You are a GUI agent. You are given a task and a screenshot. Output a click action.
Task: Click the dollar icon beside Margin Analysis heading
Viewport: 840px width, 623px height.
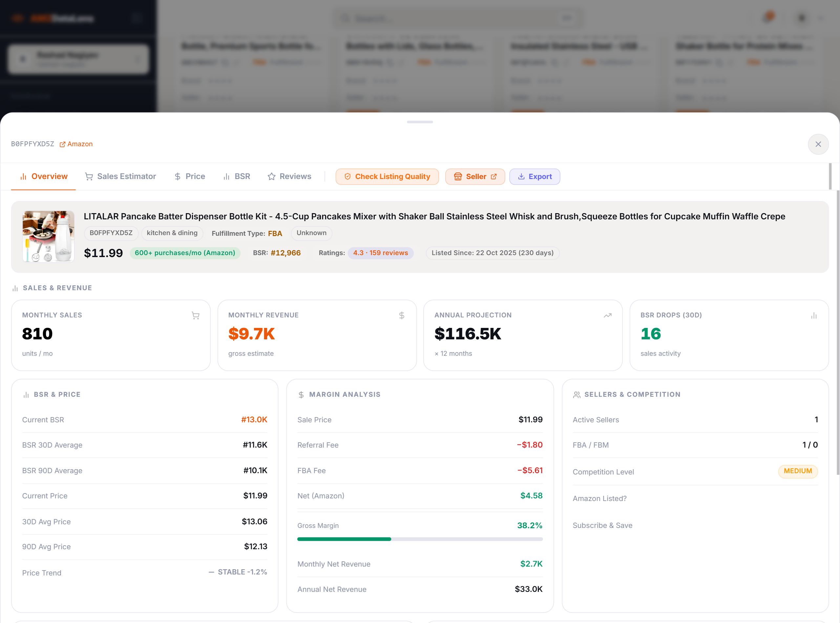click(301, 395)
